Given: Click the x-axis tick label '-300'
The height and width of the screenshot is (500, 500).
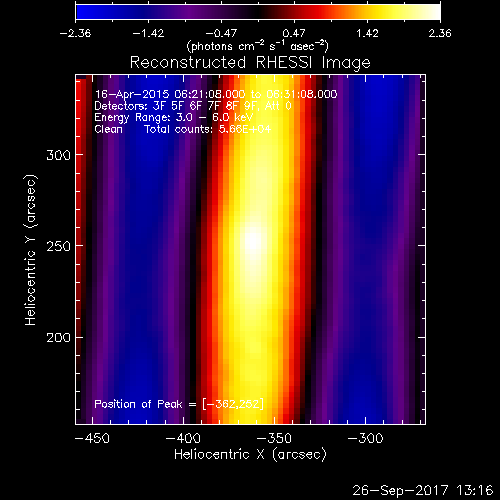Looking at the screenshot, I should 365,438.
